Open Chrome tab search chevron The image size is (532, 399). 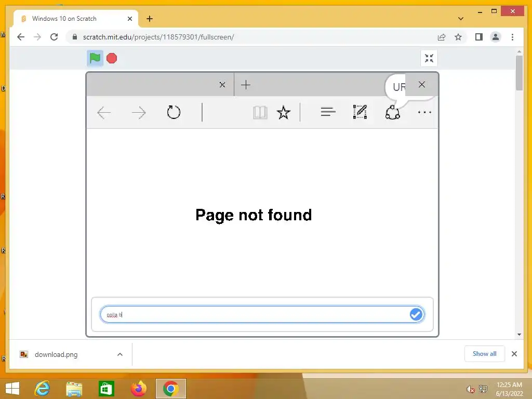460,19
